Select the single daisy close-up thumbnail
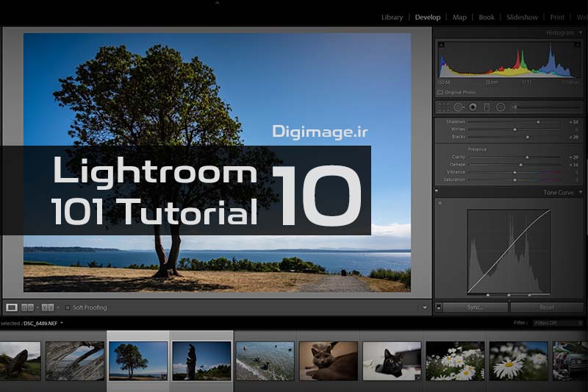 519,361
